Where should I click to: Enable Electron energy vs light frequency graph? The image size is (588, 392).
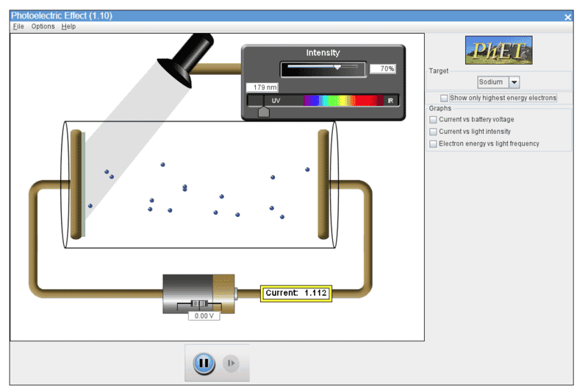[433, 144]
